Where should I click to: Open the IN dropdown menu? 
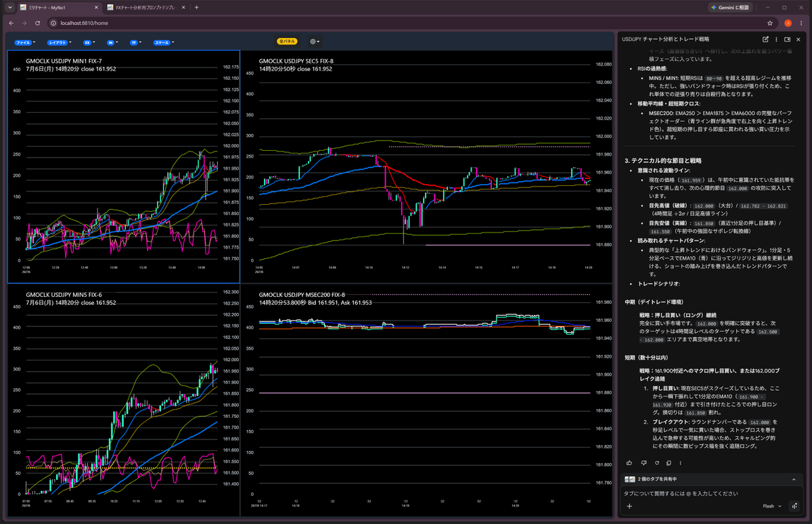tap(112, 42)
